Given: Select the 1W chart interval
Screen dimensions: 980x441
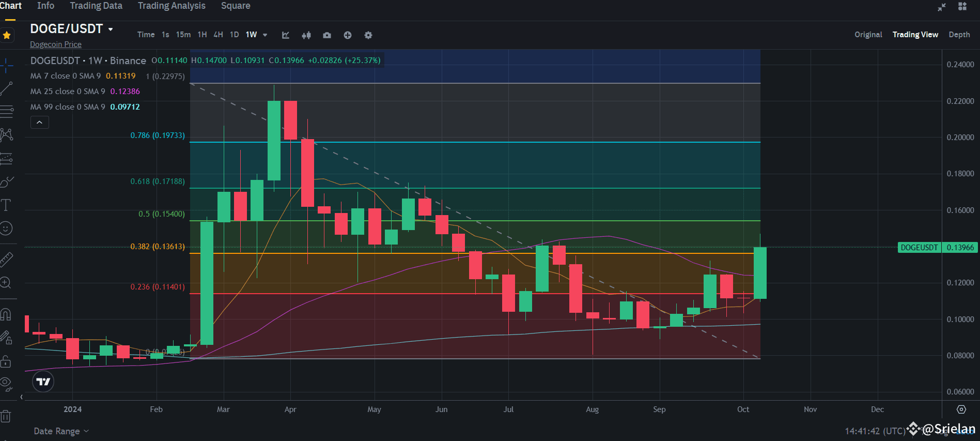Looking at the screenshot, I should coord(252,35).
